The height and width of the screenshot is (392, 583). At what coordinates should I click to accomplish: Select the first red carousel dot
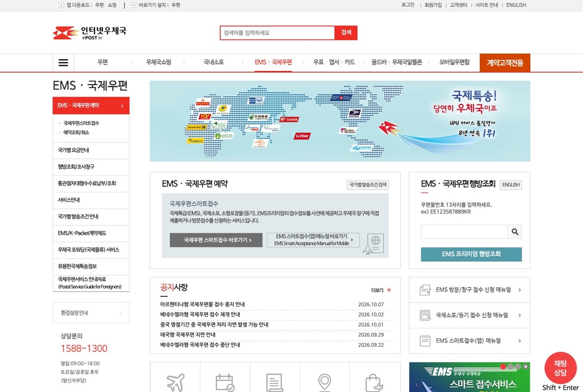[503, 367]
